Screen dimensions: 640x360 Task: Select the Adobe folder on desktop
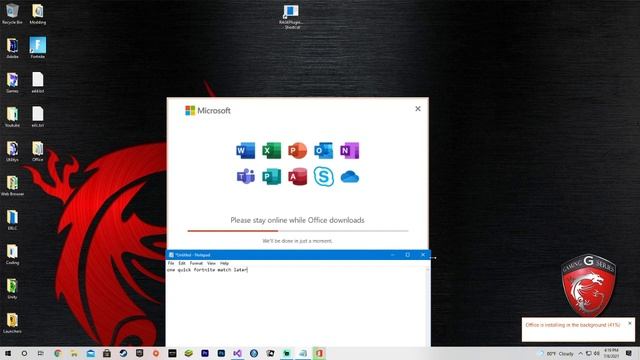(12, 48)
